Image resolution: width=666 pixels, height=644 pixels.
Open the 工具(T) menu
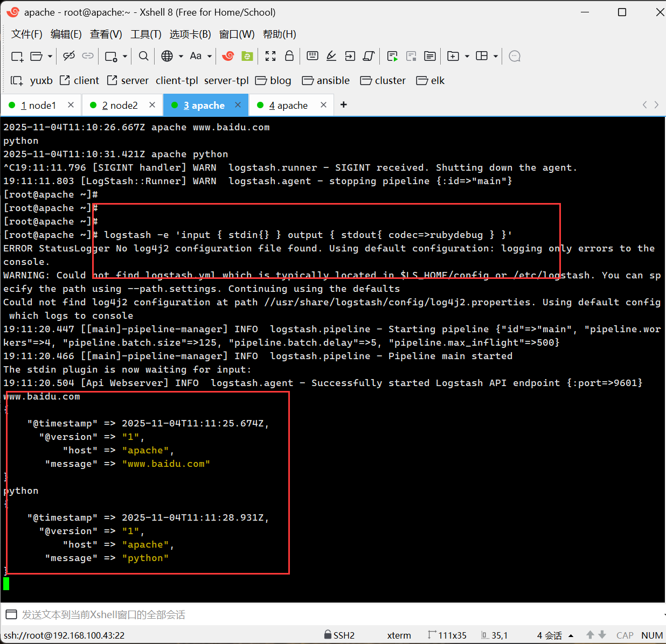coord(146,34)
